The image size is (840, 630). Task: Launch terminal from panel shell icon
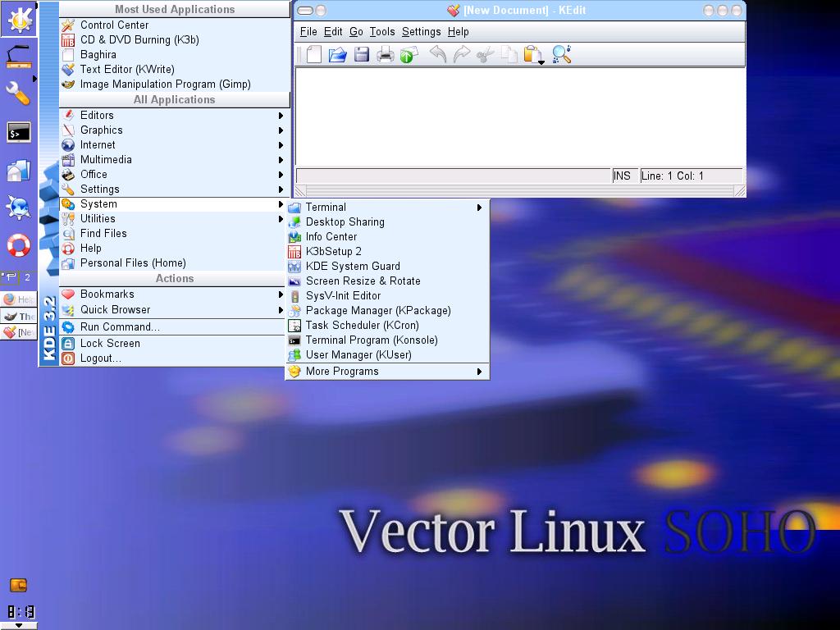point(19,132)
